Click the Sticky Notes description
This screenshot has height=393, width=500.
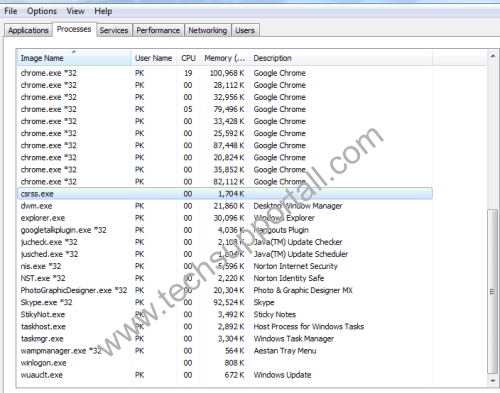click(275, 314)
